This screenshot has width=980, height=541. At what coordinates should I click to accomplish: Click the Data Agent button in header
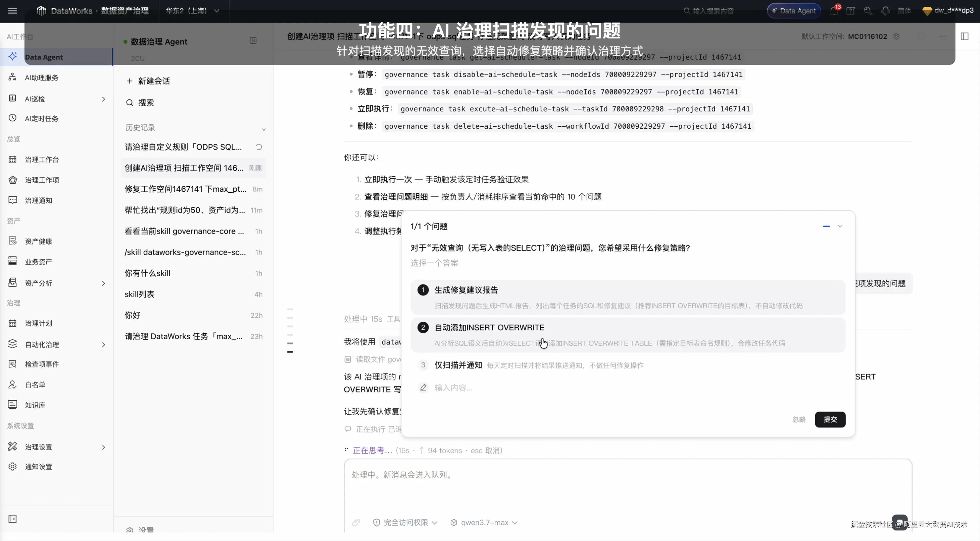(x=794, y=11)
